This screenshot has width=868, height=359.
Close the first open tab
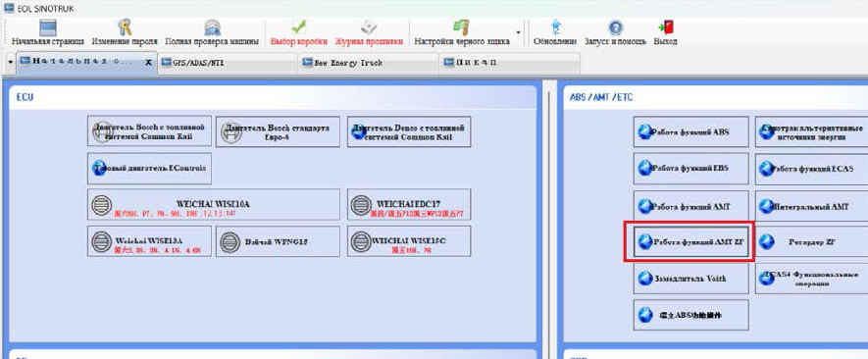click(148, 63)
